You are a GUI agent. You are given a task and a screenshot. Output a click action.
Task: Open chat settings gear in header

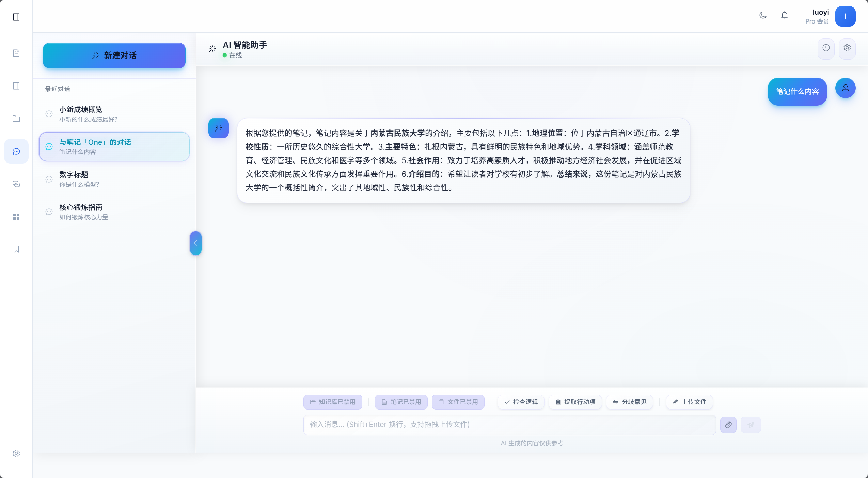(847, 48)
